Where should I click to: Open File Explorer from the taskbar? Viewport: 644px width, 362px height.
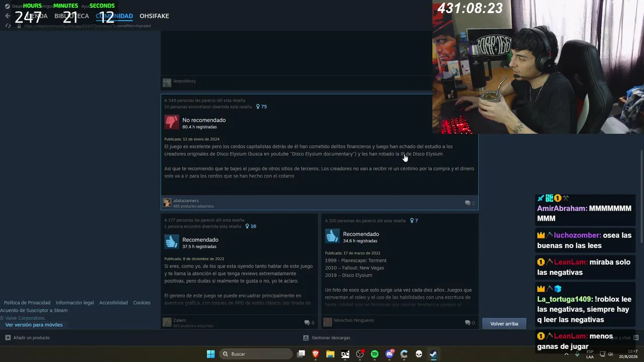[331, 354]
